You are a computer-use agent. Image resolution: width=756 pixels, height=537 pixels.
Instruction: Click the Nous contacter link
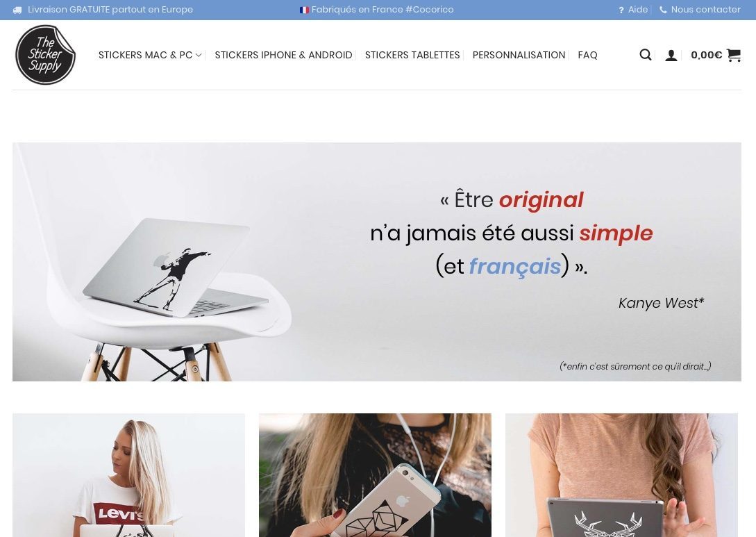(705, 10)
